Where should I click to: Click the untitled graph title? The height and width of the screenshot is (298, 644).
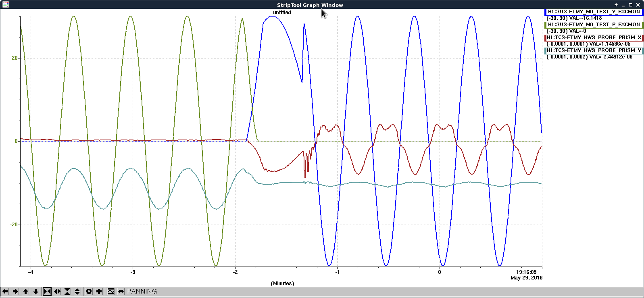coord(282,13)
